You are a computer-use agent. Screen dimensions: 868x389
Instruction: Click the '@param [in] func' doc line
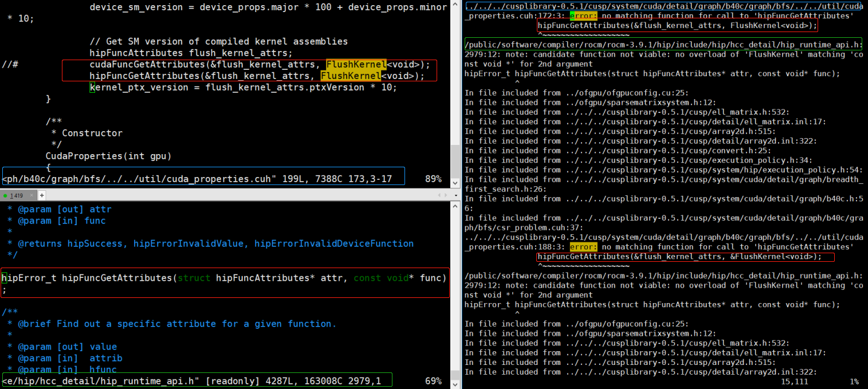56,221
